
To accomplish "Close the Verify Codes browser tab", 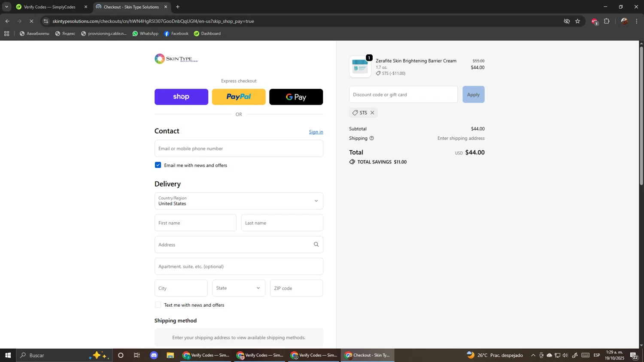I will [86, 7].
